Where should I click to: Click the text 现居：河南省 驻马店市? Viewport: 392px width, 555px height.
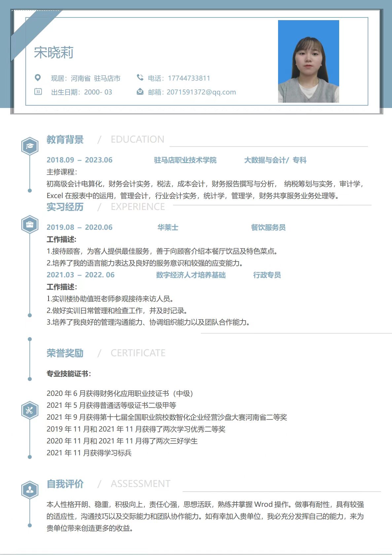click(86, 78)
